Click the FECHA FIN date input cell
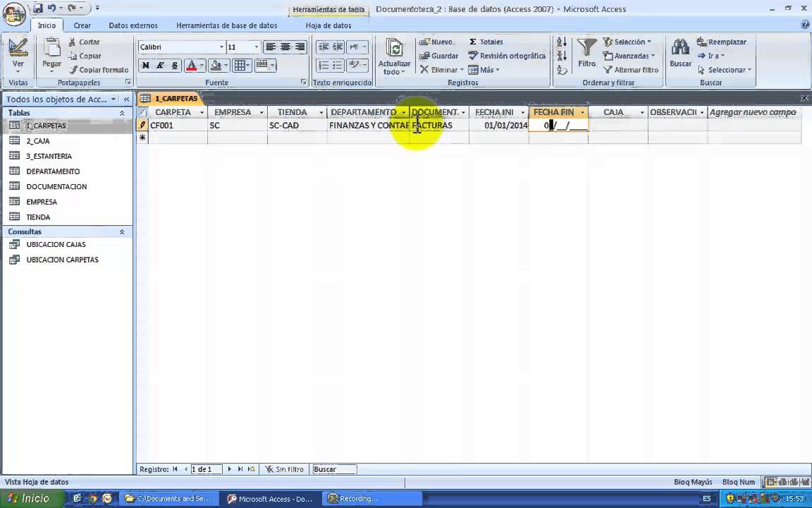 point(558,125)
